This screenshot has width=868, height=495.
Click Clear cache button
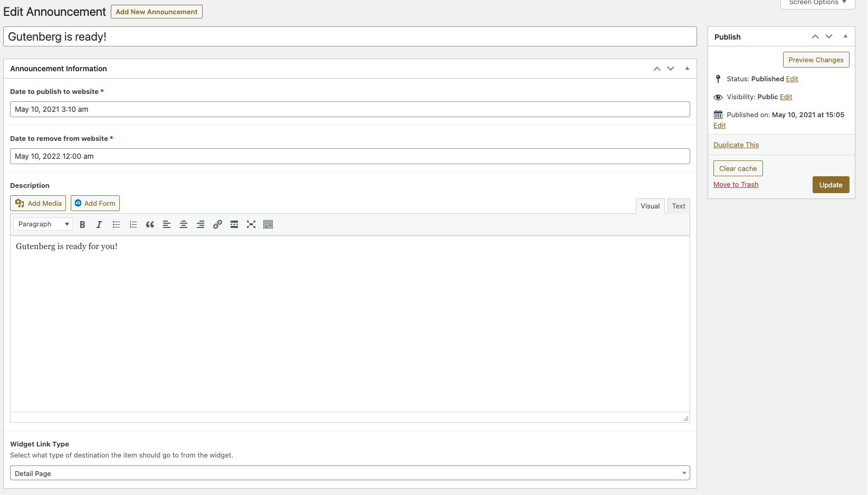point(738,168)
